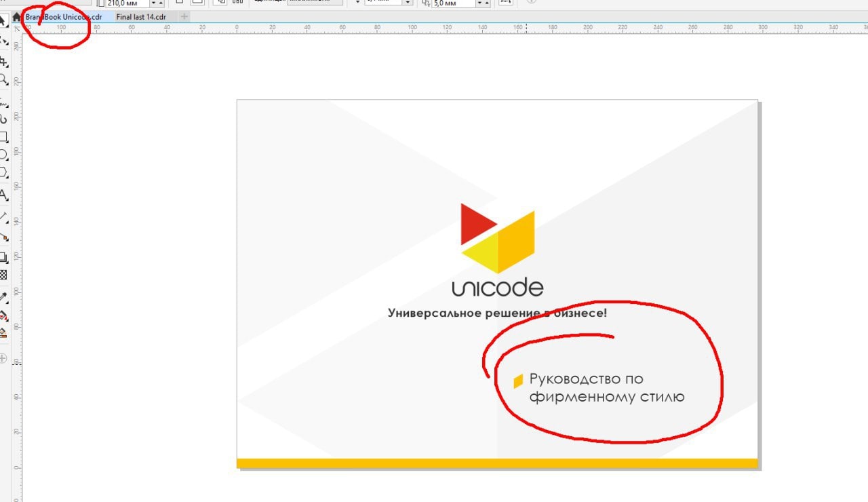Click red triangle in the logo
Viewport: 868px width, 502px height.
coord(475,224)
